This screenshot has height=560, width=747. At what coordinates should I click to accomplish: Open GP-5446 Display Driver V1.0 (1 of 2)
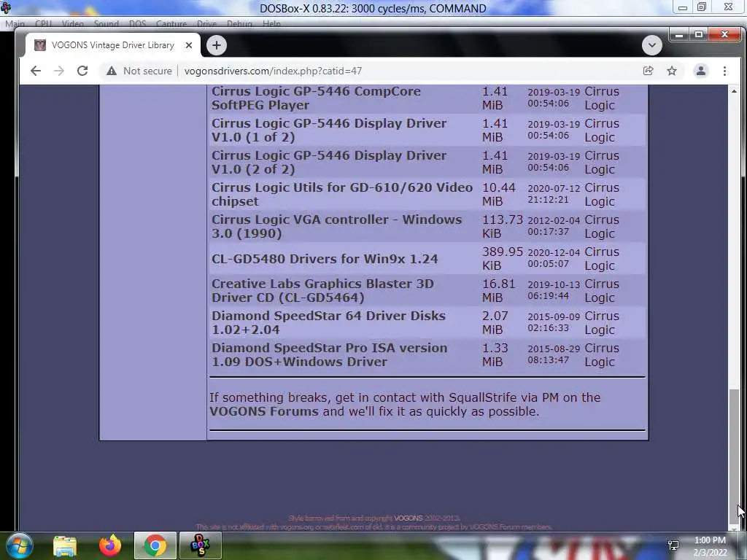[329, 130]
